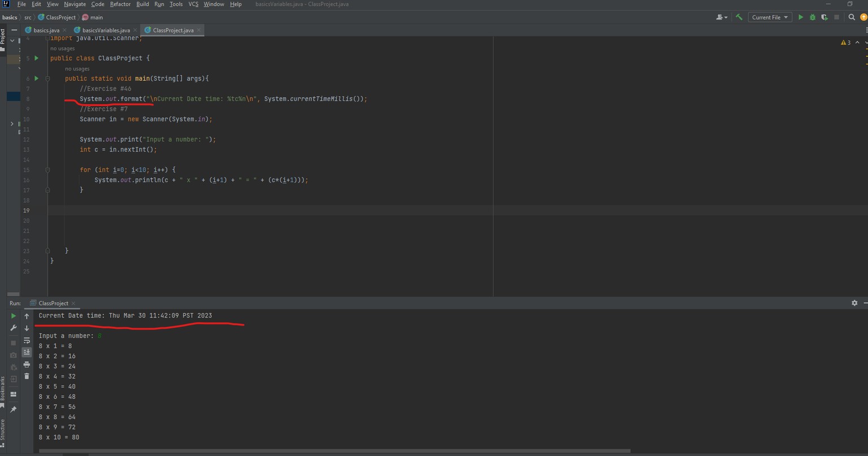This screenshot has width=868, height=456.
Task: Open the VCS menu
Action: point(193,4)
